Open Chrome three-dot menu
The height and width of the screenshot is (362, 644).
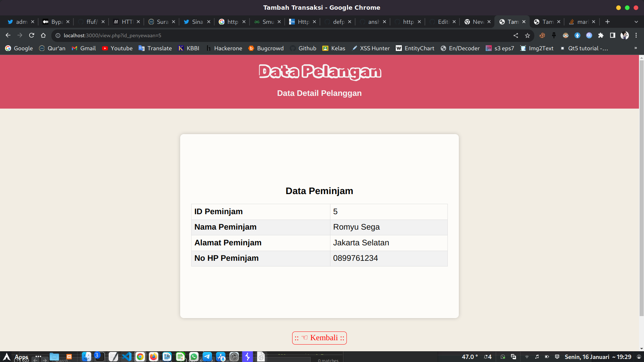coord(636,35)
